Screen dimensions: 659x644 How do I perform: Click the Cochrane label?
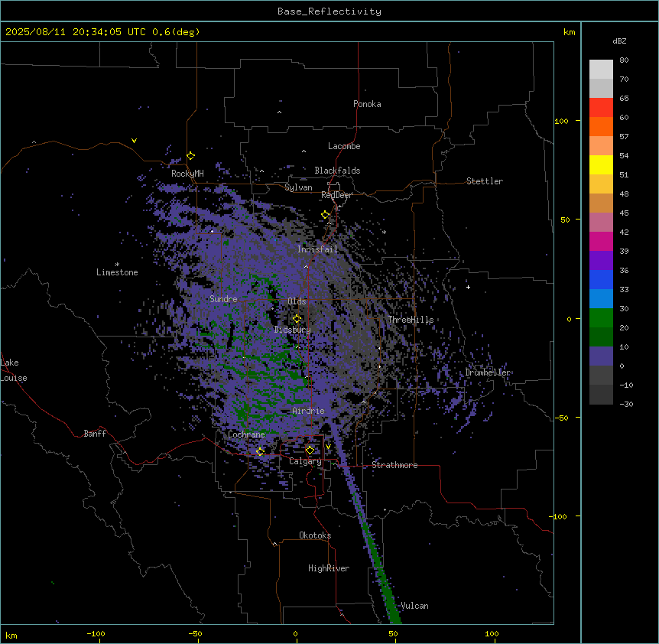click(246, 434)
